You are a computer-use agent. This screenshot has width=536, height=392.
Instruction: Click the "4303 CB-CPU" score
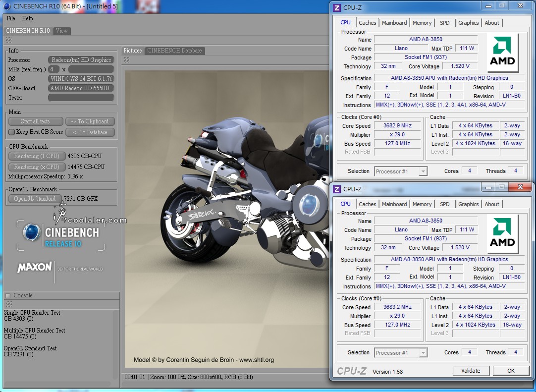click(x=85, y=156)
